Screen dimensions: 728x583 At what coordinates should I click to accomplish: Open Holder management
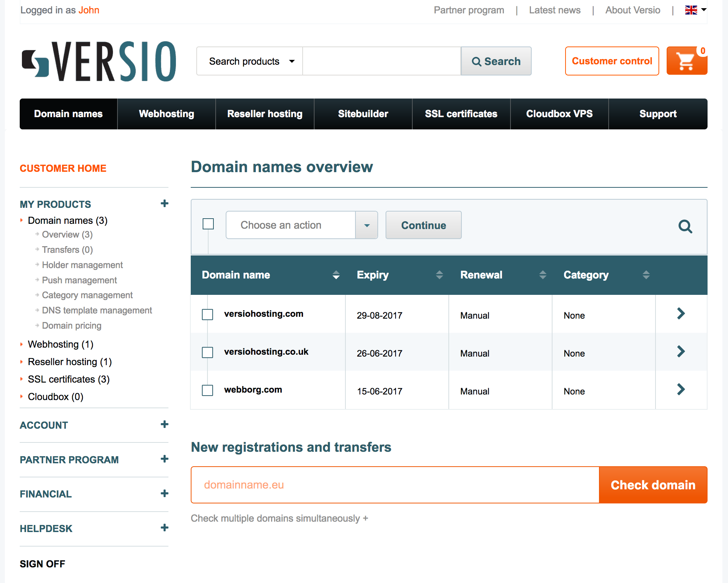tap(82, 265)
